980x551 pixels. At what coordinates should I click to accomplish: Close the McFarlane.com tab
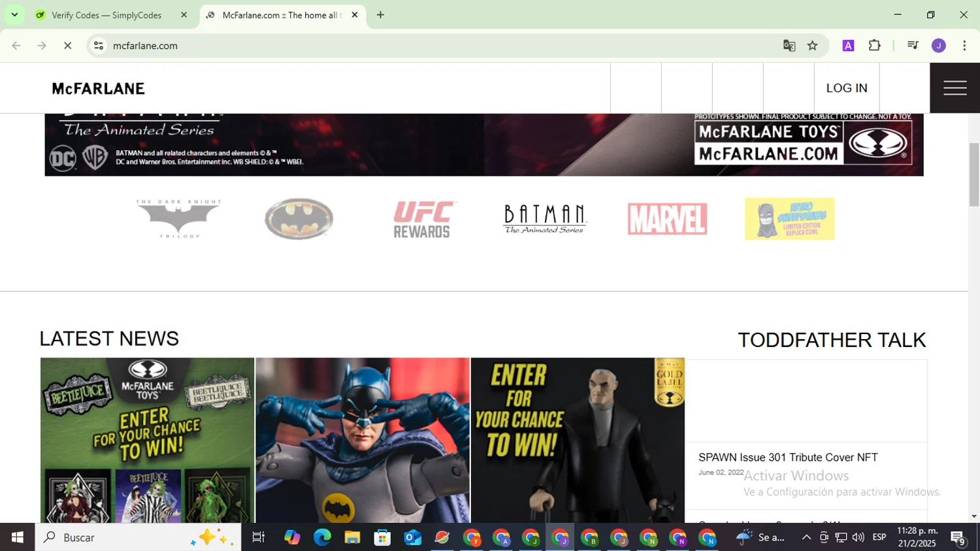coord(355,14)
